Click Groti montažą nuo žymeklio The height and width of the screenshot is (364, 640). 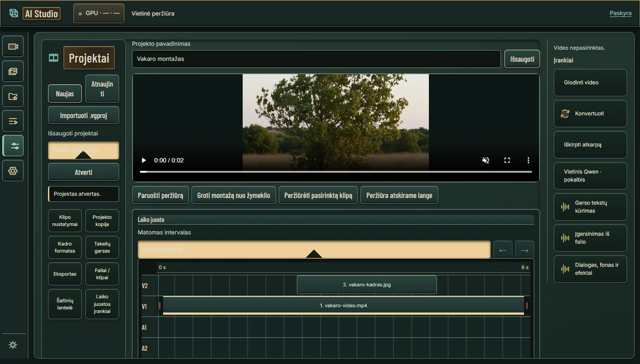click(234, 195)
